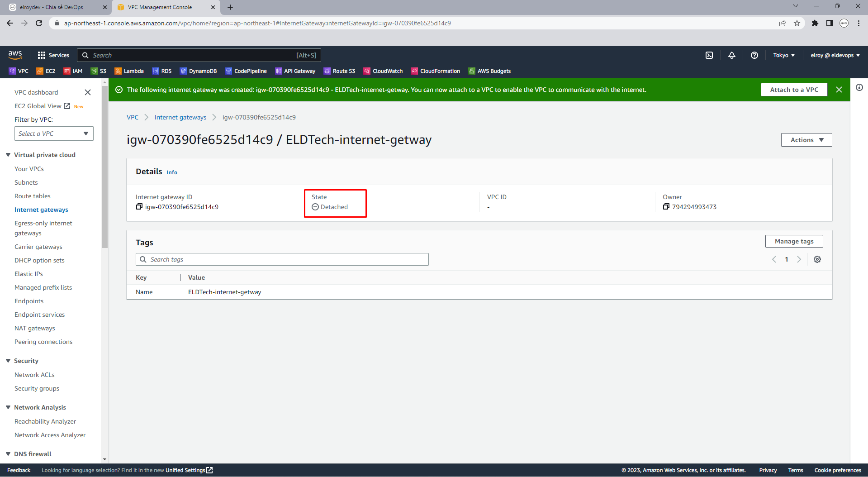Open the help question mark menu
Image resolution: width=868 pixels, height=477 pixels.
[x=754, y=55]
